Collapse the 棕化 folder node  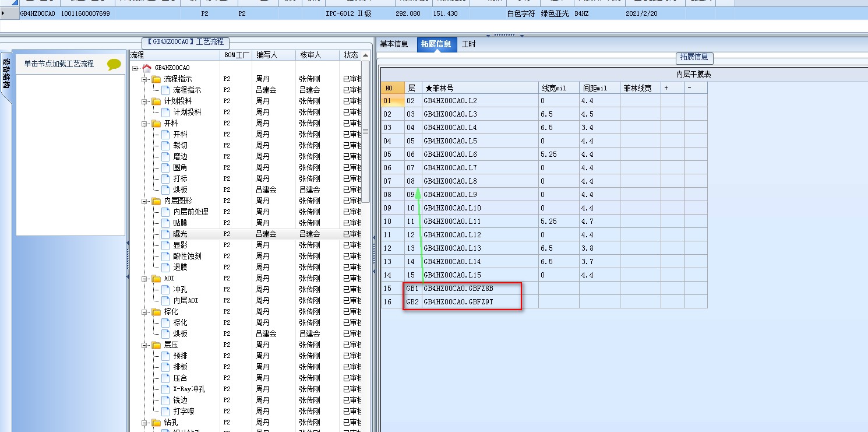click(x=144, y=312)
